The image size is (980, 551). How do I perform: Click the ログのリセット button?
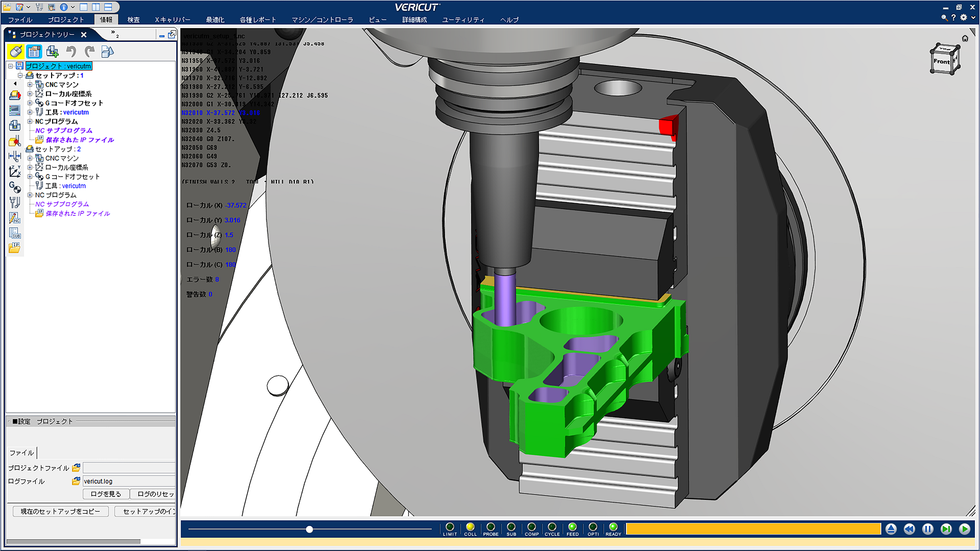[153, 494]
